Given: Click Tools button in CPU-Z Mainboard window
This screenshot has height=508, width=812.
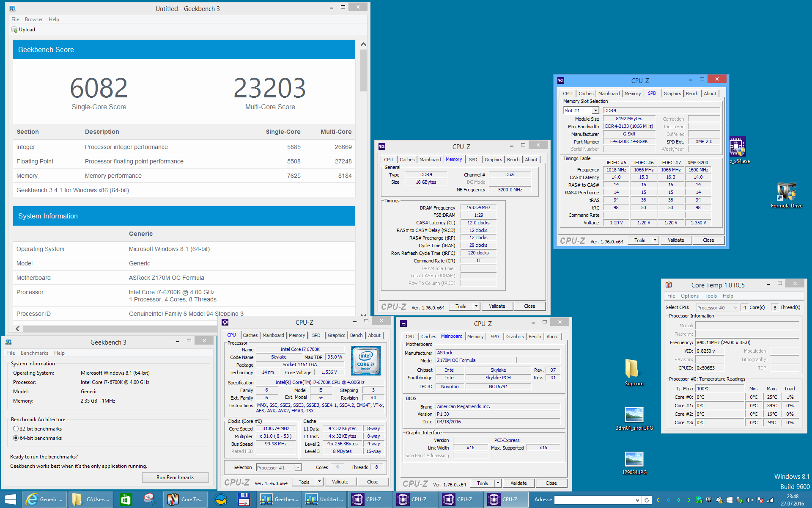Looking at the screenshot, I should (482, 483).
